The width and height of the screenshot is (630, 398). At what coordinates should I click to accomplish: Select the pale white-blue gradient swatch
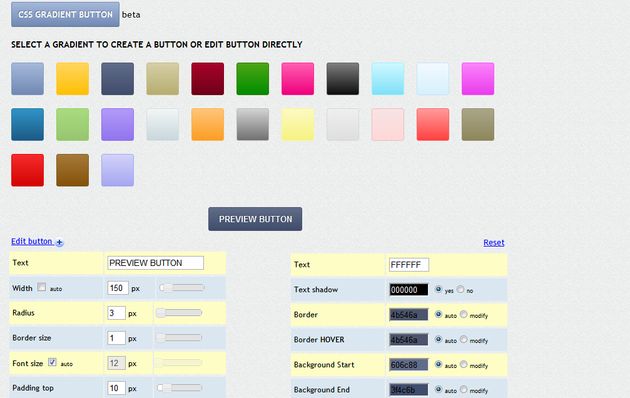click(433, 79)
